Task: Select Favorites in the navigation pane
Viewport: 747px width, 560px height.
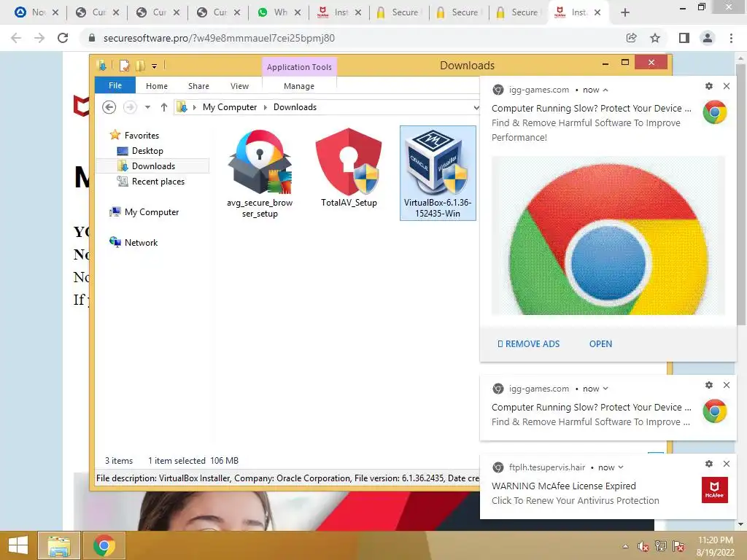Action: pos(142,136)
